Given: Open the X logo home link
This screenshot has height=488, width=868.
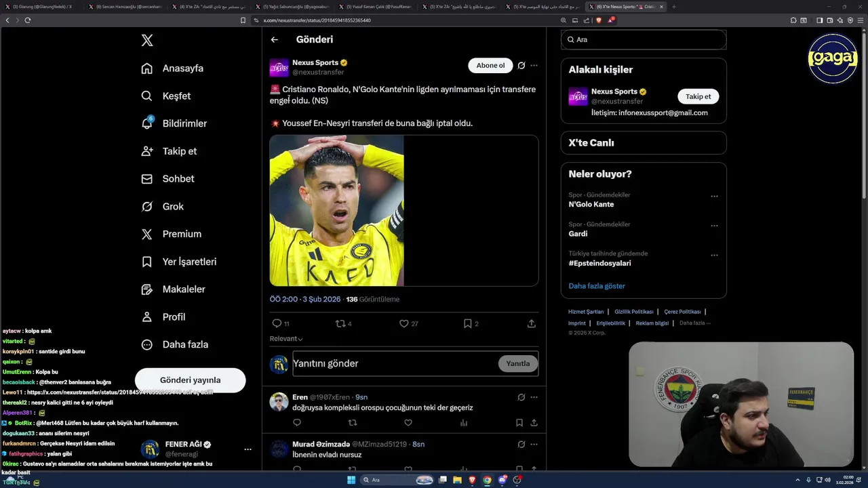Looking at the screenshot, I should point(147,41).
